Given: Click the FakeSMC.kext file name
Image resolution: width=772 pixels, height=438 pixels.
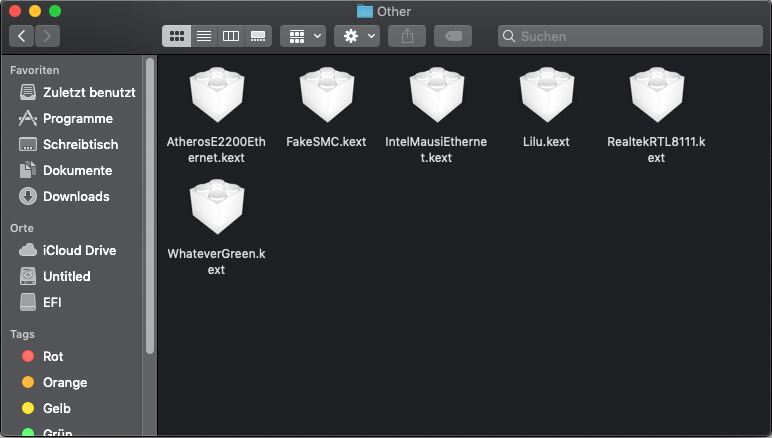Looking at the screenshot, I should (x=326, y=142).
